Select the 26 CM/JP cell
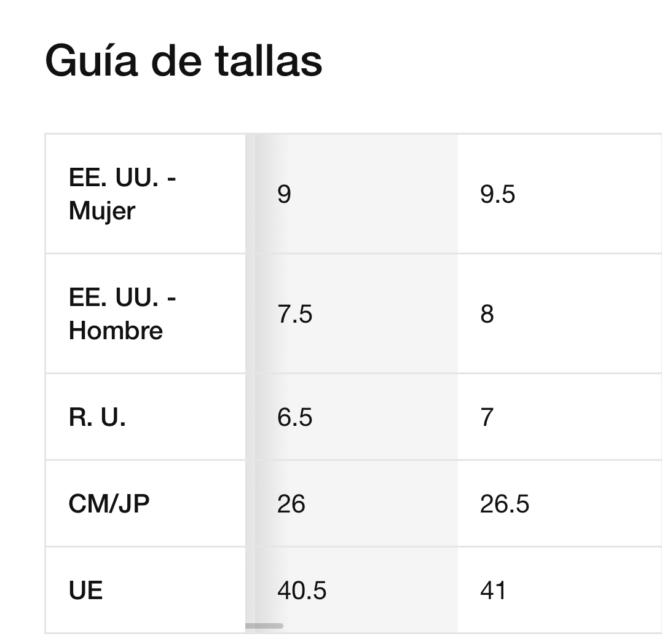This screenshot has width=662, height=644. pos(356,503)
